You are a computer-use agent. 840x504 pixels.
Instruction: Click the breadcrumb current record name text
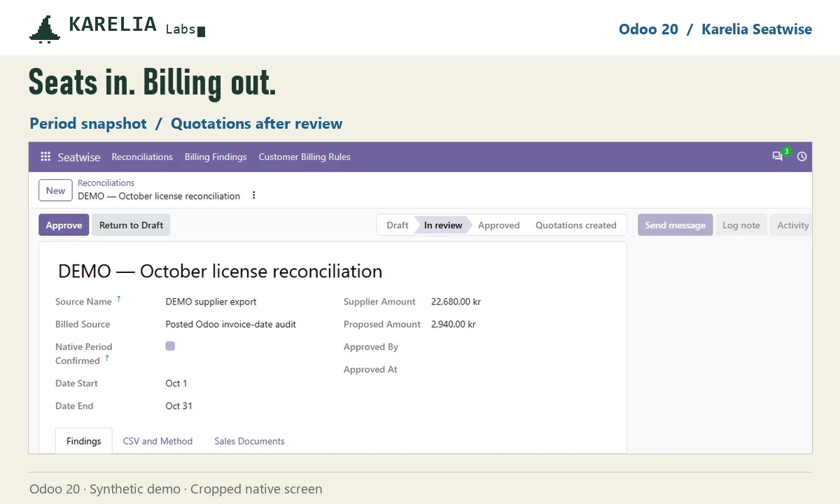click(x=159, y=196)
